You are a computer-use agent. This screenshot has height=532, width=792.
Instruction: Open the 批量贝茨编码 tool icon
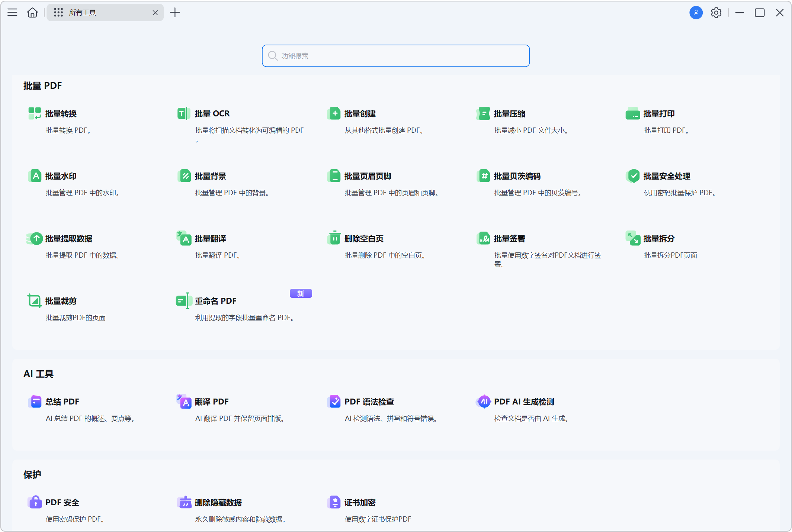[483, 176]
